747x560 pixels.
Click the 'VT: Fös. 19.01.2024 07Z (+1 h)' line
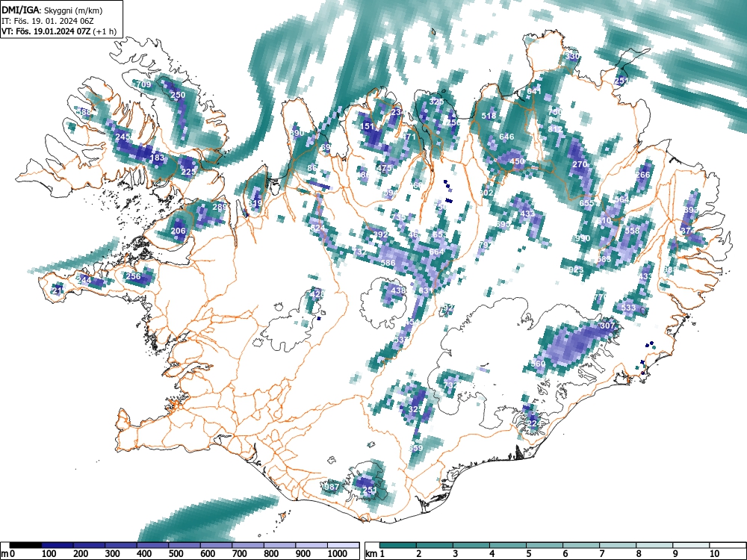click(59, 32)
